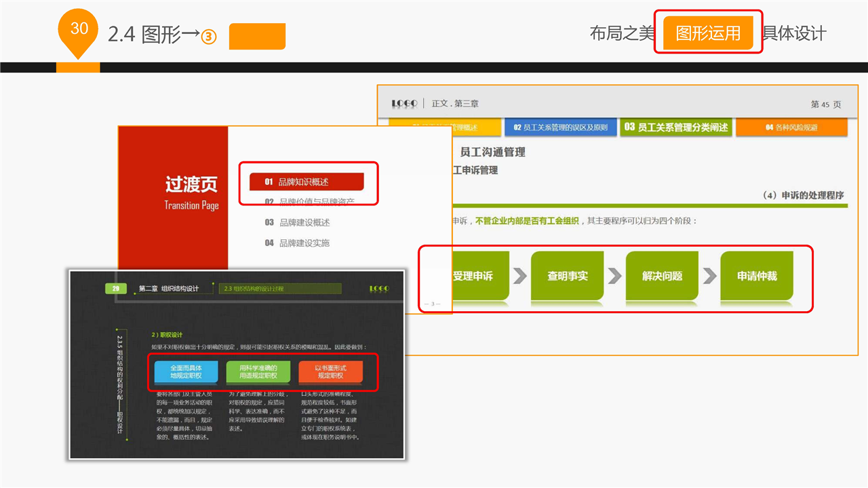Click the orange slide number 30 badge
This screenshot has width=868, height=488.
[x=79, y=30]
